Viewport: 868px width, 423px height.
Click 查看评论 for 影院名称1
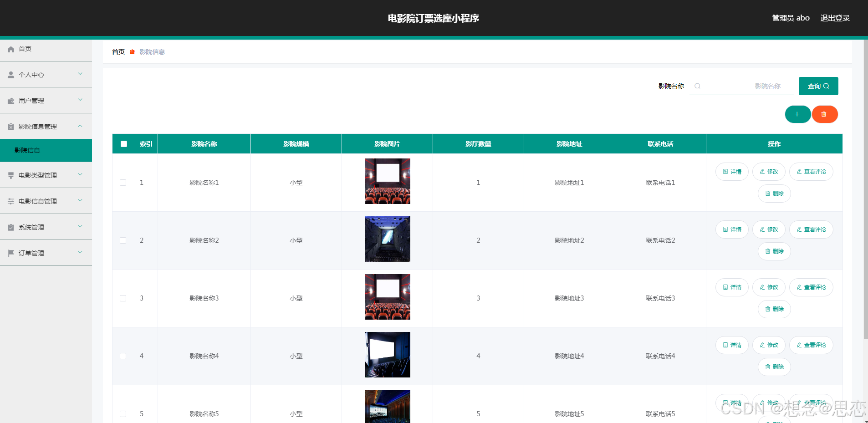(811, 172)
